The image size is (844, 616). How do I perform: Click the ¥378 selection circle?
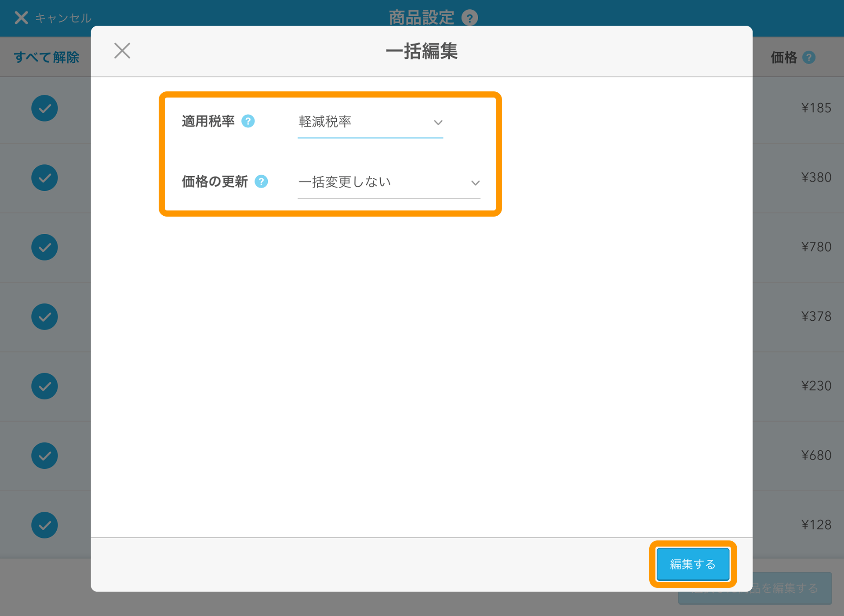pos(44,317)
